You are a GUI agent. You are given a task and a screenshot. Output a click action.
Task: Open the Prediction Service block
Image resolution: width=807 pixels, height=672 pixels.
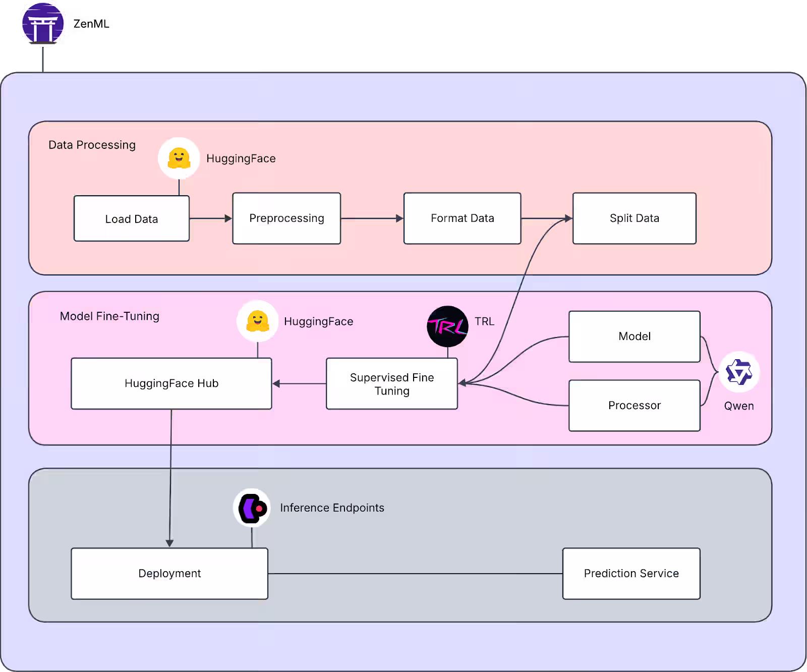click(631, 573)
